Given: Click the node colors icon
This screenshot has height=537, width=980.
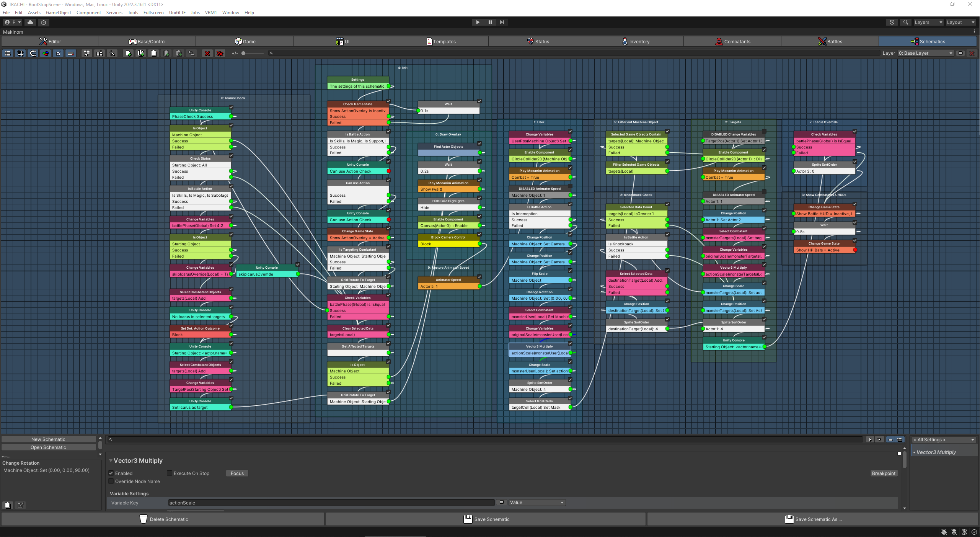Looking at the screenshot, I should pos(46,53).
